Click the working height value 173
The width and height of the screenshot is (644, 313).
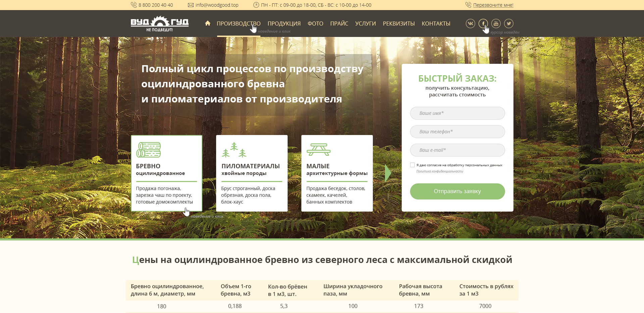click(x=419, y=306)
